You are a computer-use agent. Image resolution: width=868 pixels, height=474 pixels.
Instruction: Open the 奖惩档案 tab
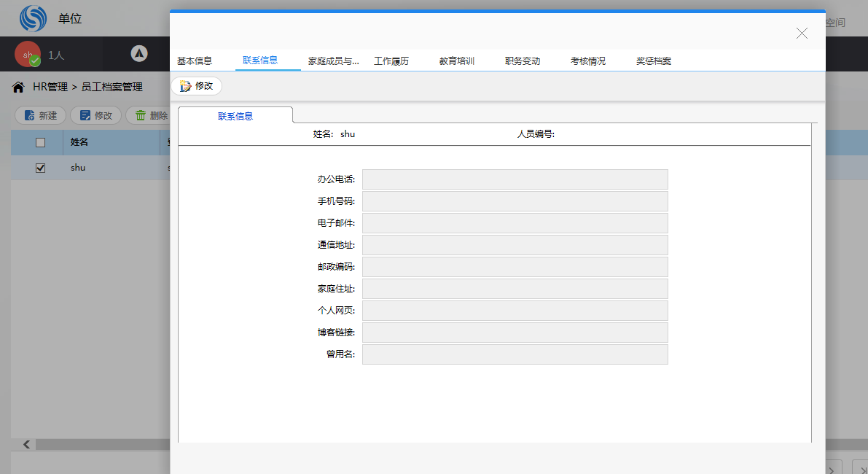(x=654, y=61)
